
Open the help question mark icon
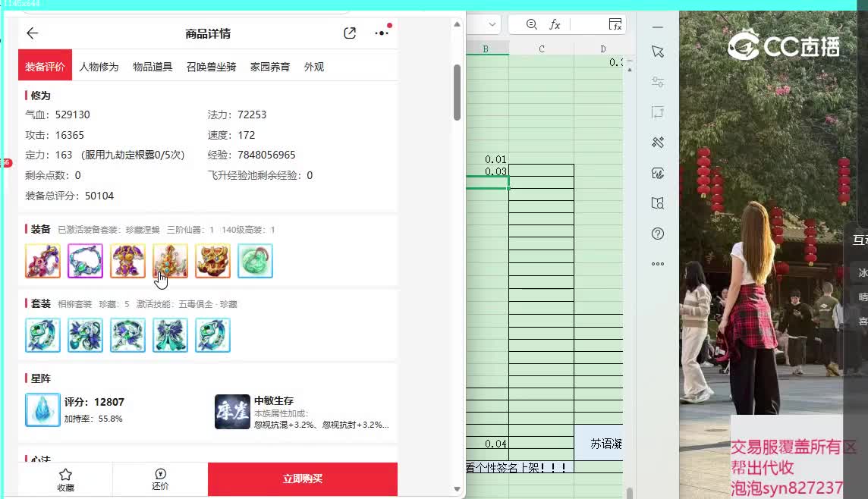click(x=658, y=234)
